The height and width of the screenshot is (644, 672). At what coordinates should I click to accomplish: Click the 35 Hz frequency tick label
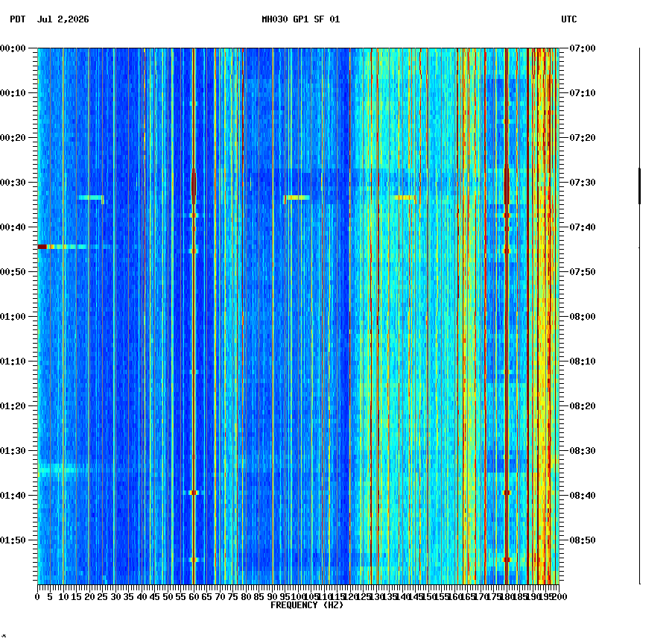coord(129,597)
